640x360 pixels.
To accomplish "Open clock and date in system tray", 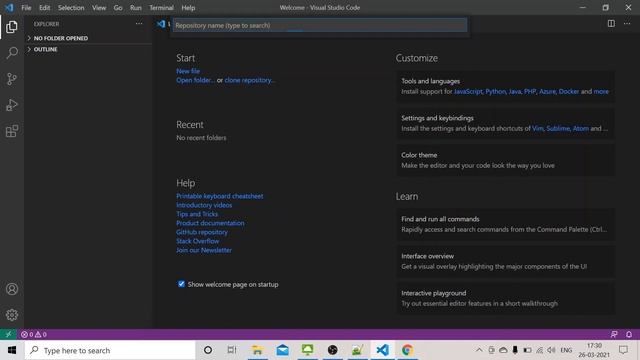I will click(594, 350).
